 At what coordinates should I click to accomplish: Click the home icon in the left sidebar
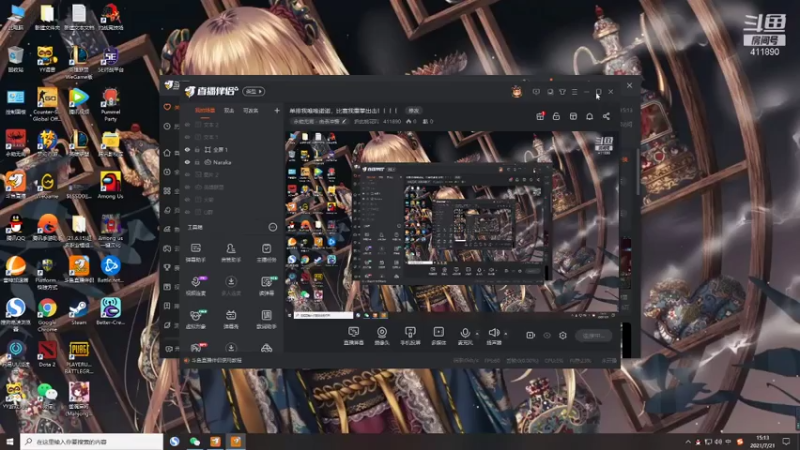167,153
